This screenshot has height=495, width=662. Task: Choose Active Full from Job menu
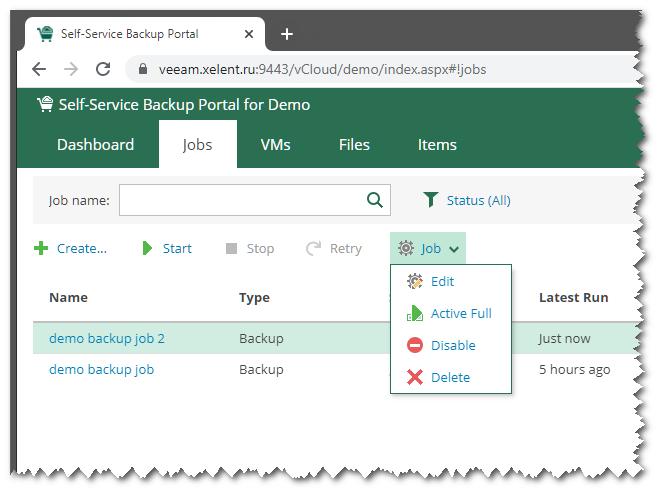coord(461,313)
